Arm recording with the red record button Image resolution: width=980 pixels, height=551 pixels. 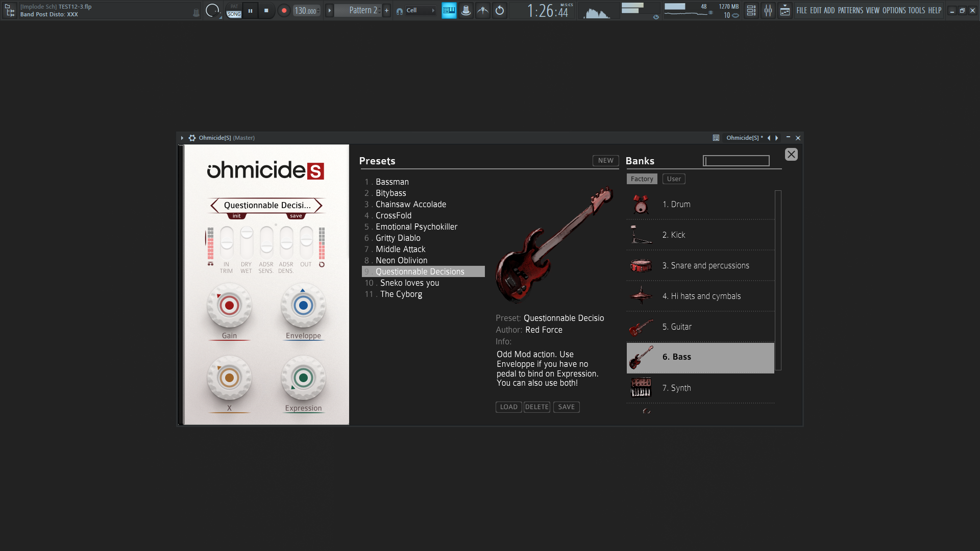click(x=284, y=10)
